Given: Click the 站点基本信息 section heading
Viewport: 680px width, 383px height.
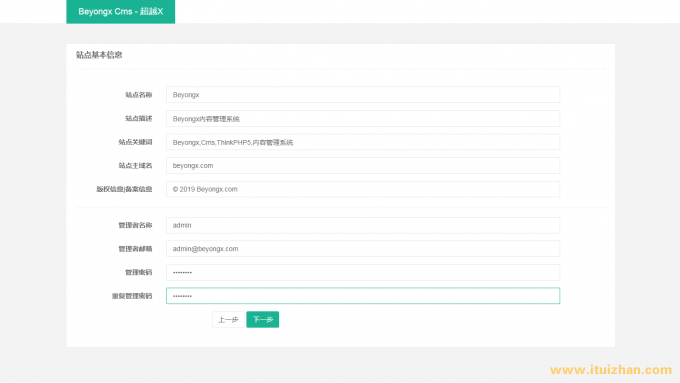Looking at the screenshot, I should (x=99, y=55).
